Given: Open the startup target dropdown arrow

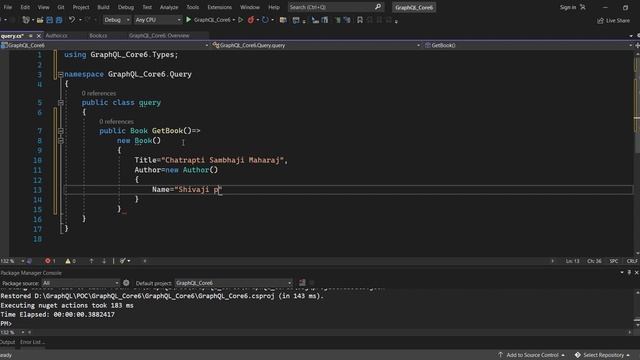Looking at the screenshot, I should click(233, 20).
